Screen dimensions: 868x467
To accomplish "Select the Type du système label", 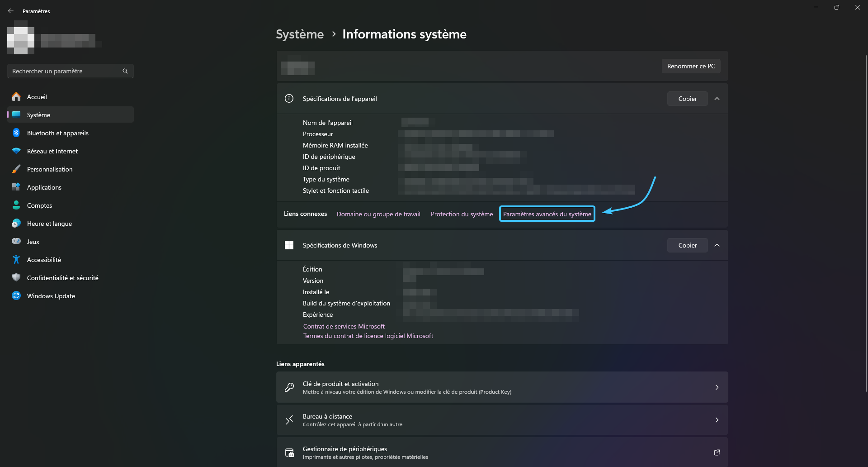I will 326,179.
